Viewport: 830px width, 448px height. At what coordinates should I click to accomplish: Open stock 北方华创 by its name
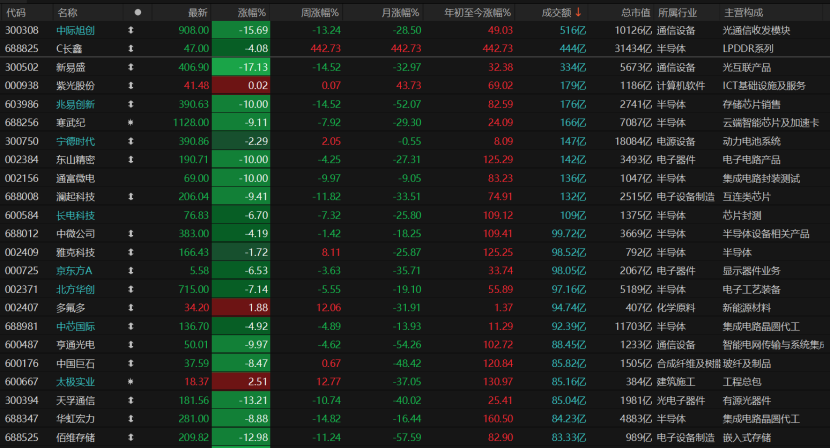click(76, 290)
